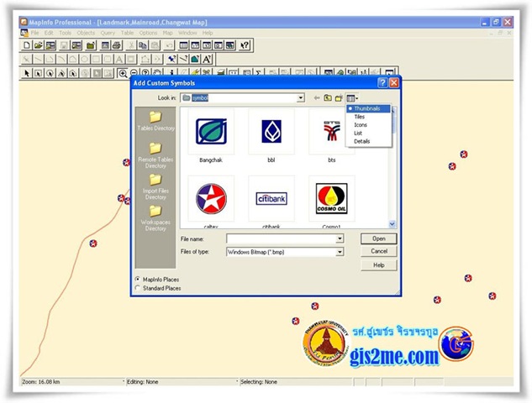Open the Map menu
This screenshot has width=532, height=403.
pos(167,33)
